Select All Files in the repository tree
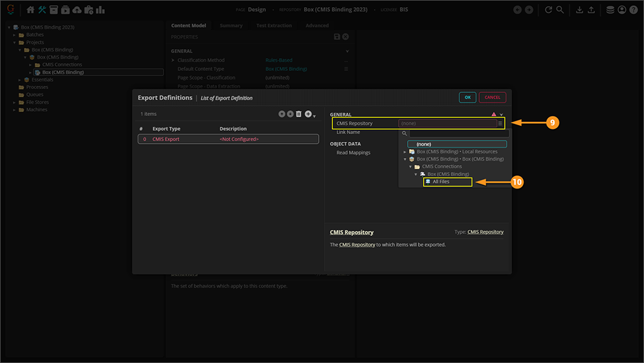The width and height of the screenshot is (644, 363). tap(440, 182)
